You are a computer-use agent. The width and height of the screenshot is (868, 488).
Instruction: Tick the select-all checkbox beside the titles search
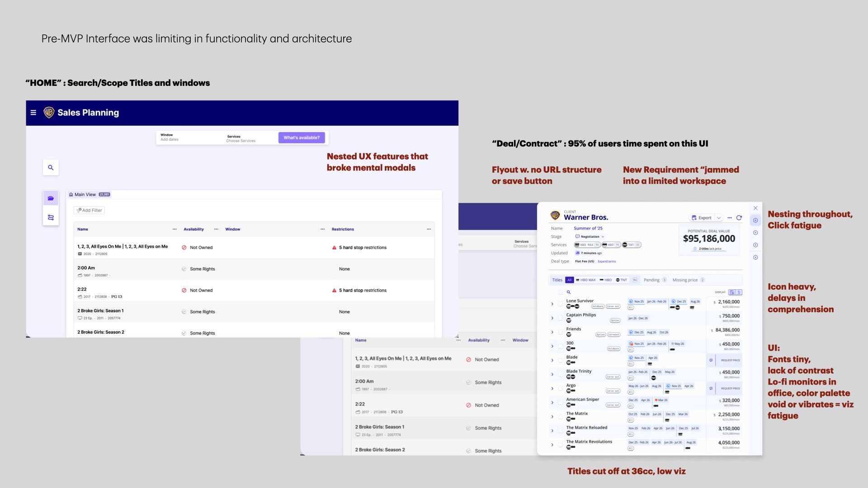click(561, 292)
